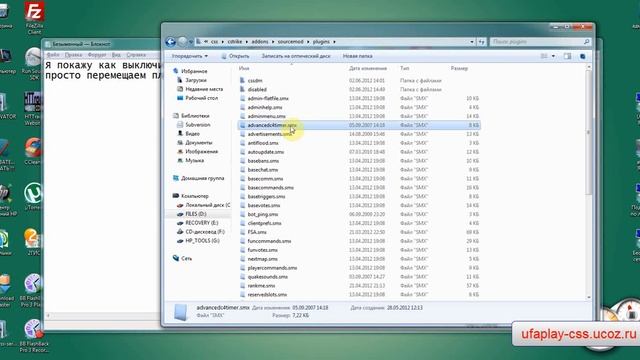Image resolution: width=640 pixels, height=360 pixels.
Task: Select Избранное in navigation pane
Action: tap(194, 71)
